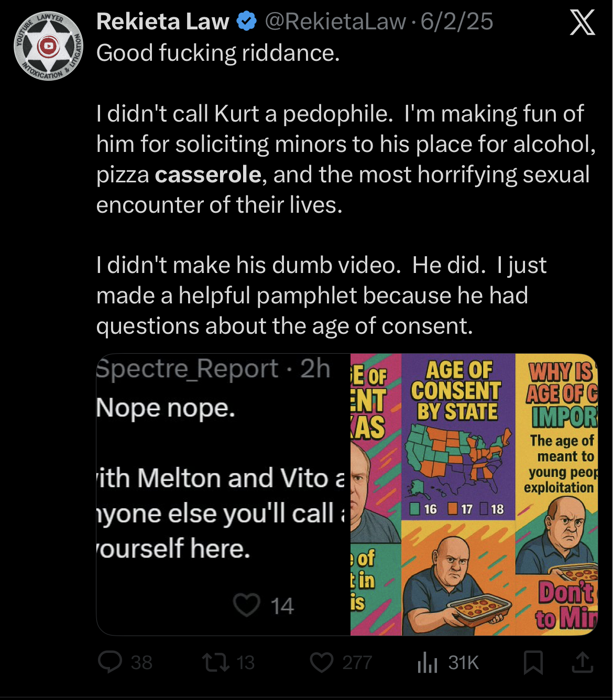
Task: Open the Rekieta Law display name
Action: pos(163,21)
